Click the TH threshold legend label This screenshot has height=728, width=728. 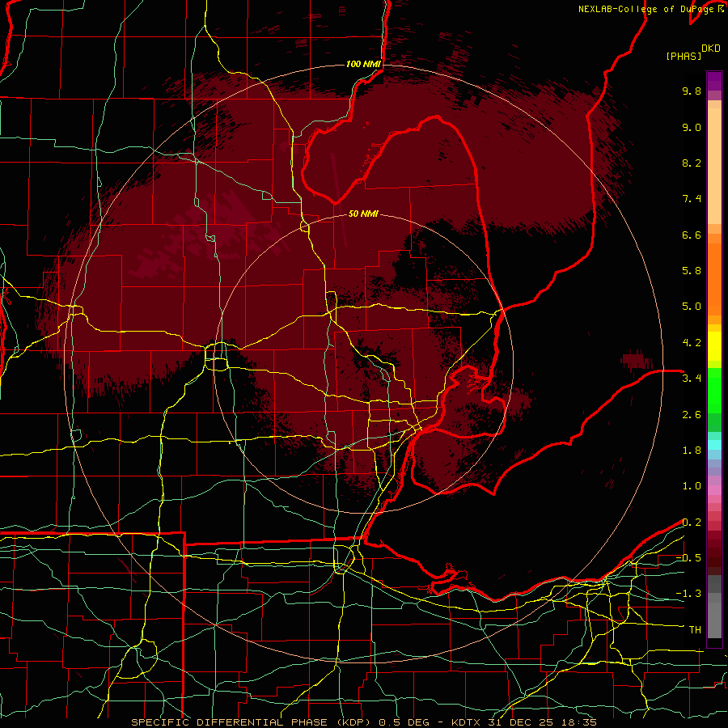[695, 630]
